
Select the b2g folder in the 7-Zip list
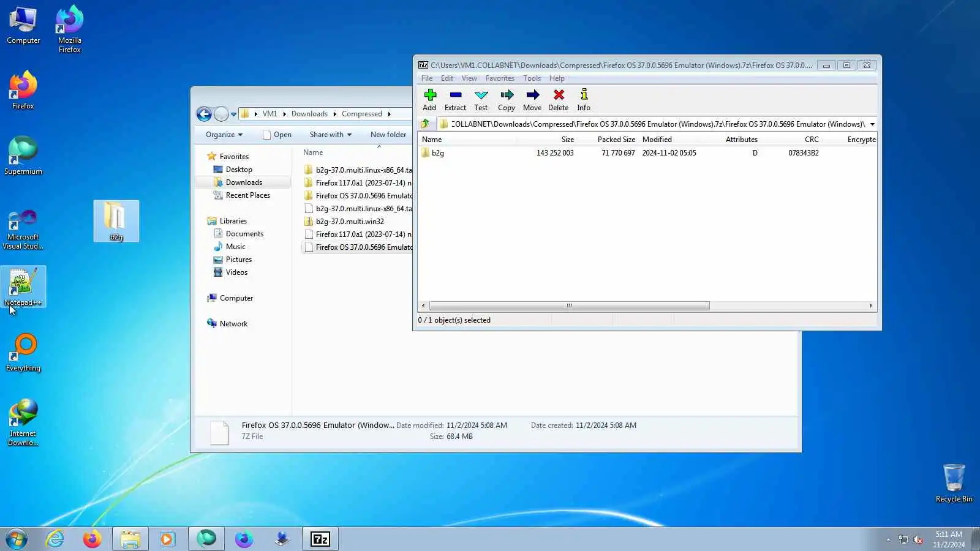click(438, 153)
